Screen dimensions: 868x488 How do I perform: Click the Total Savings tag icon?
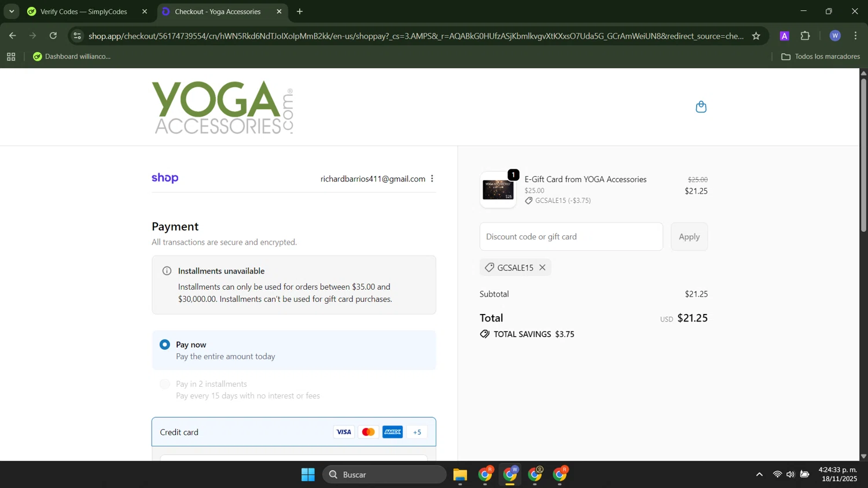(485, 334)
